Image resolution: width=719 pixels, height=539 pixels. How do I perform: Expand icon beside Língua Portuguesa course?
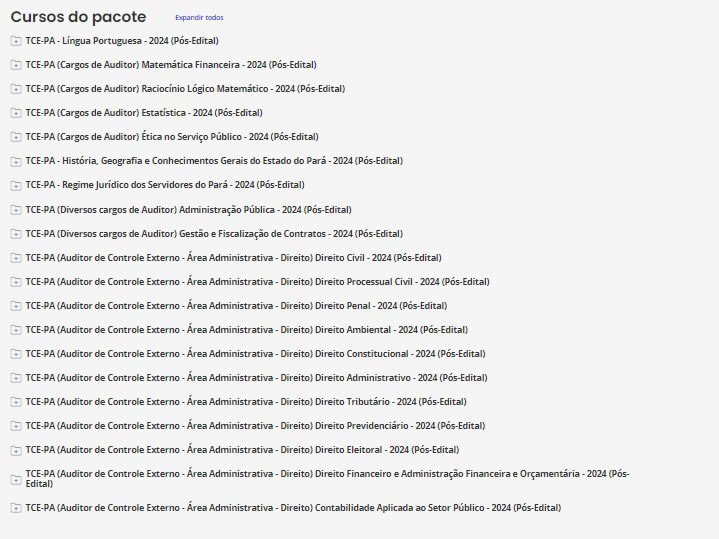[15, 41]
